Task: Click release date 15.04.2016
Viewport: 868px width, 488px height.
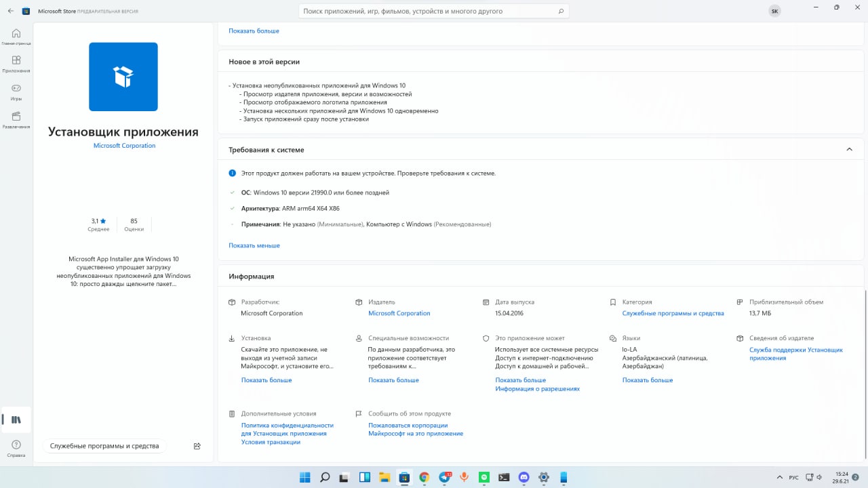Action: point(509,313)
